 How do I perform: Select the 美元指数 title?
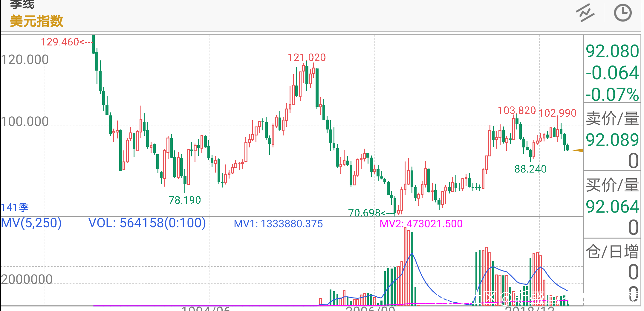[36, 21]
